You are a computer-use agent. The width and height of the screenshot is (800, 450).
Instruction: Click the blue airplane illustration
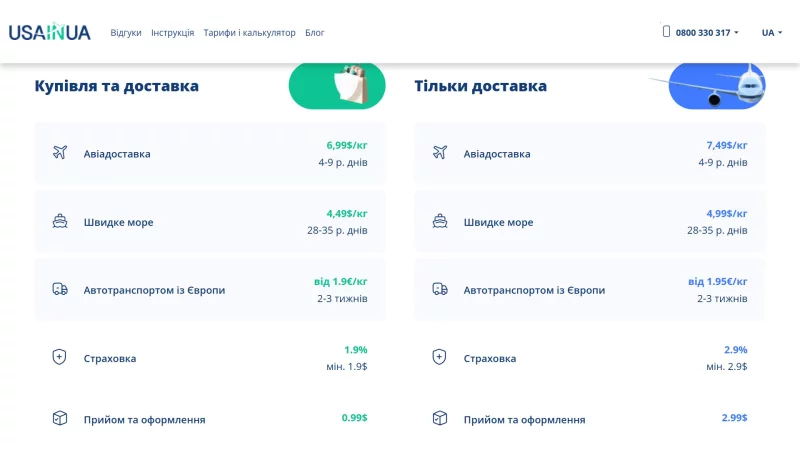pyautogui.click(x=717, y=86)
